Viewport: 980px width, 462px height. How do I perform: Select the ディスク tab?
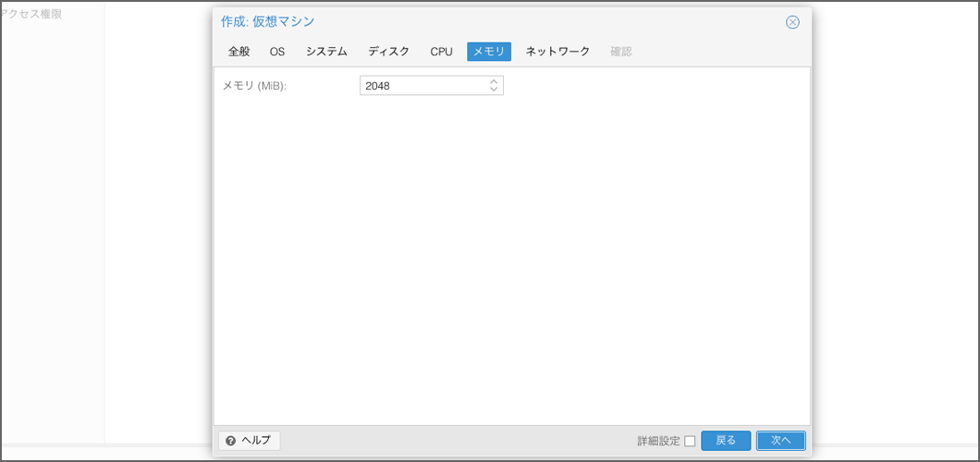click(388, 52)
